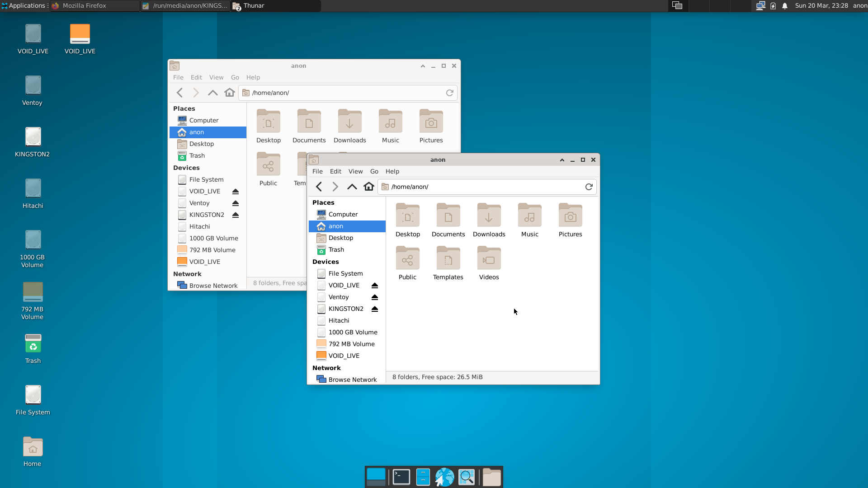Image resolution: width=868 pixels, height=488 pixels.
Task: Select Computer in rear window sidebar
Action: point(208,120)
